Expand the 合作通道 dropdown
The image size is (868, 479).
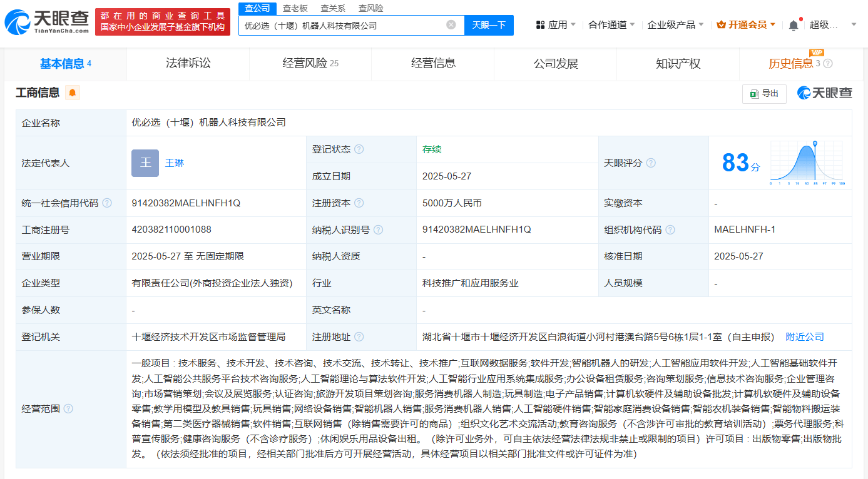[611, 25]
